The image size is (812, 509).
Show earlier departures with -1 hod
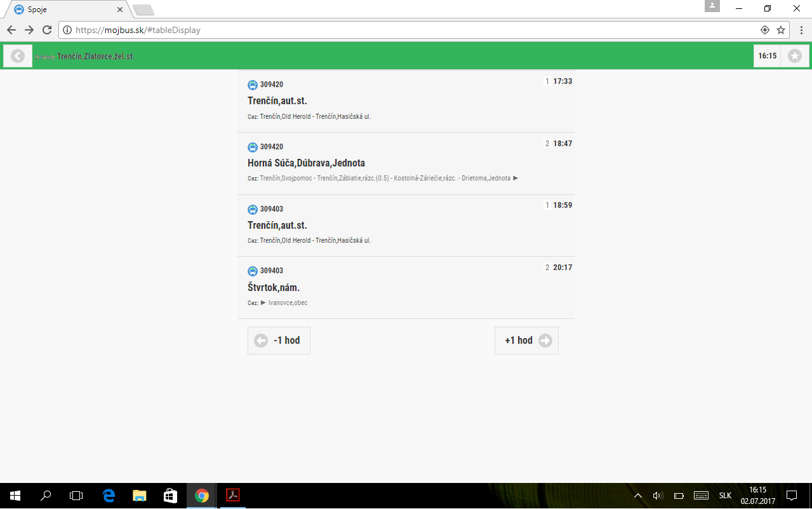(x=279, y=341)
